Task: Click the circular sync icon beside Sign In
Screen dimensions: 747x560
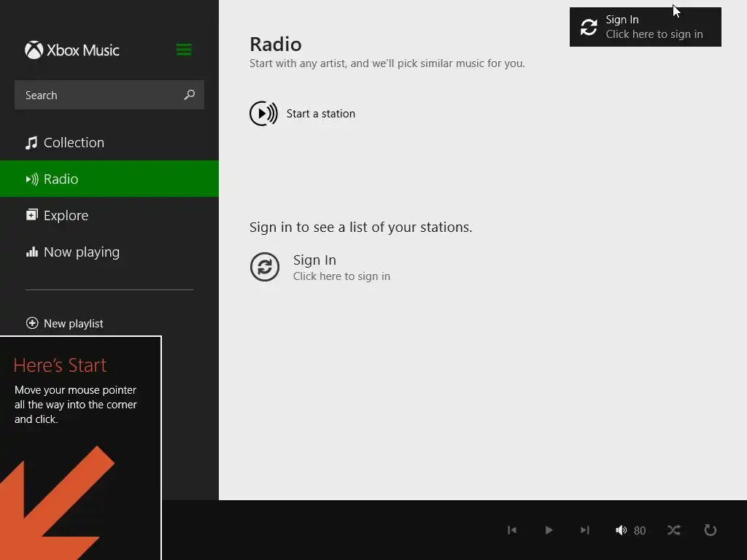Action: point(264,267)
